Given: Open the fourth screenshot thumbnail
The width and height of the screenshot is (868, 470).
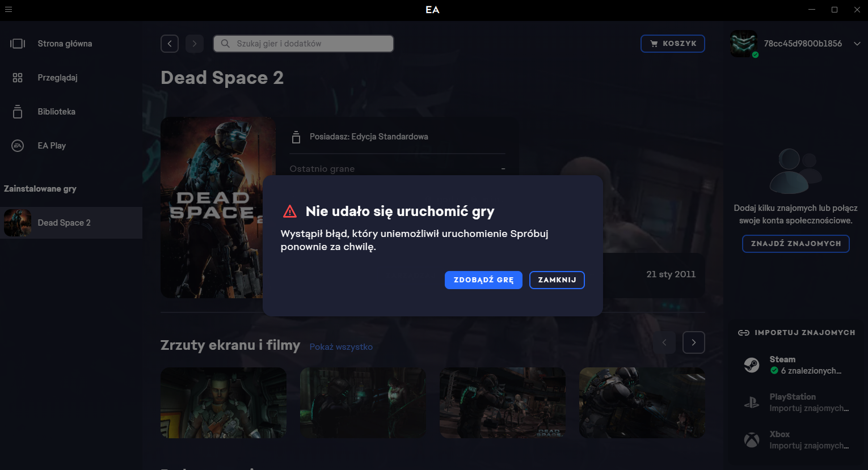Looking at the screenshot, I should point(642,403).
